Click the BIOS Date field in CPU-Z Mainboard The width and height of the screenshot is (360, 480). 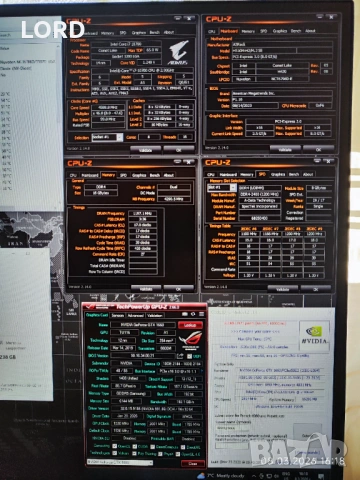[255, 106]
